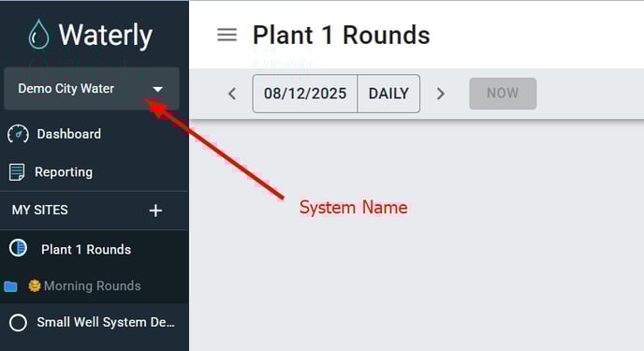
Task: Click the 08/12/2025 date field
Action: click(x=305, y=94)
